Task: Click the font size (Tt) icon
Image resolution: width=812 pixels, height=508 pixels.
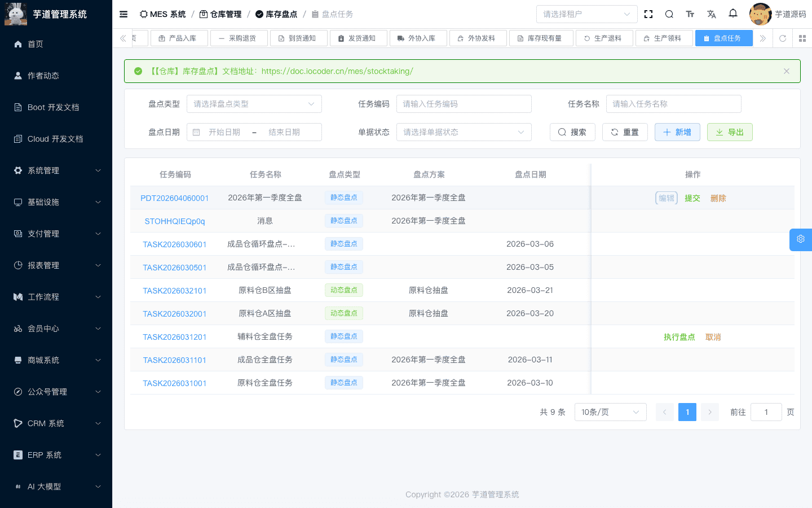Action: pos(690,14)
